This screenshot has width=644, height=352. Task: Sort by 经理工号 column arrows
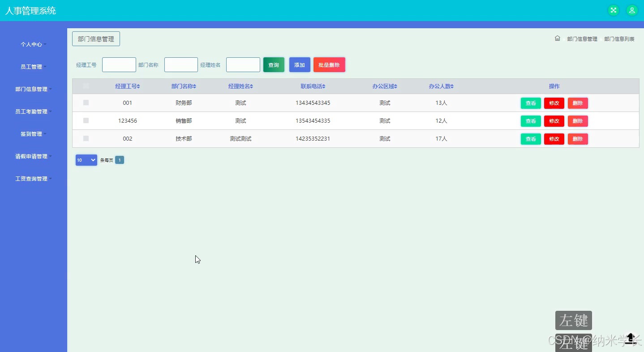[x=138, y=86]
